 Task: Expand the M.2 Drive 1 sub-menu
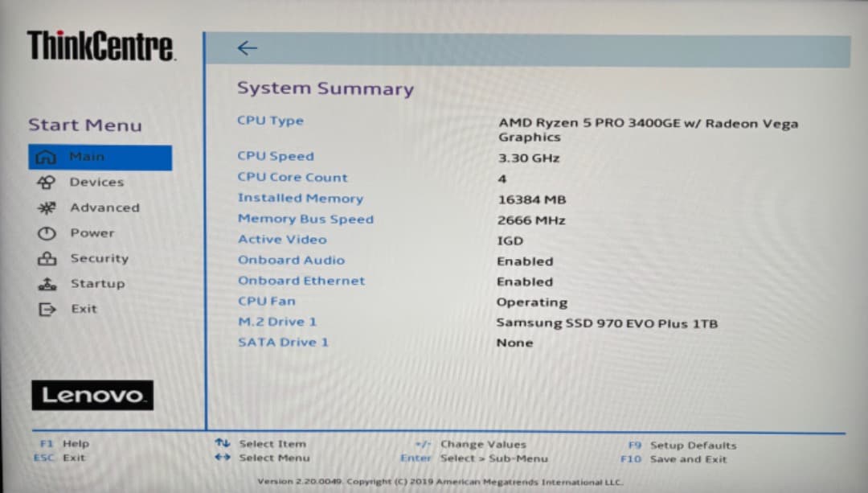tap(276, 321)
